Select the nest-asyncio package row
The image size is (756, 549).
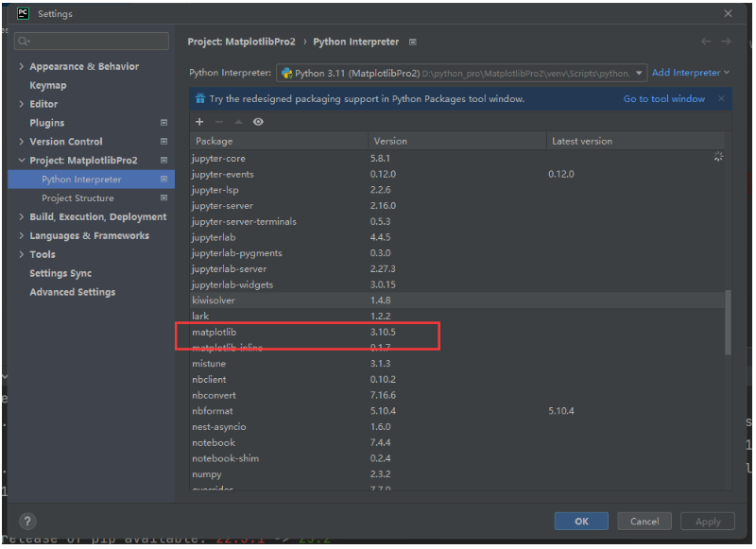click(x=457, y=427)
